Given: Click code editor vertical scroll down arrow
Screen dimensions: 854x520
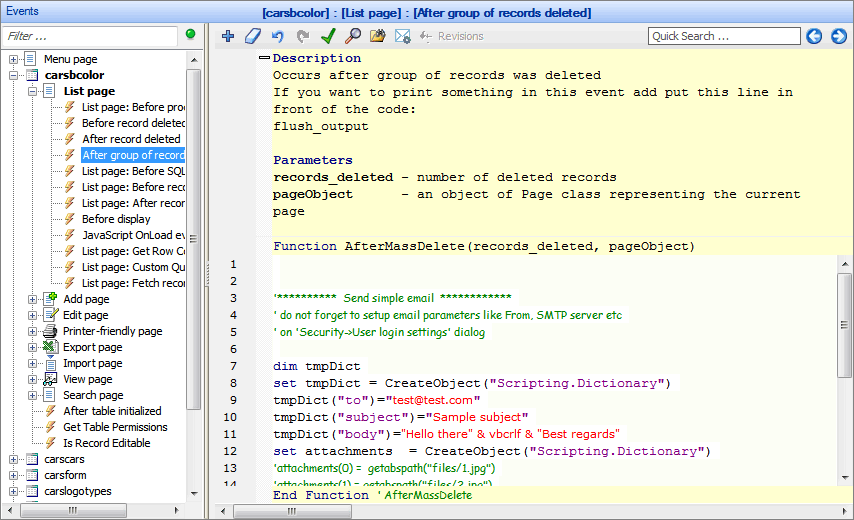Looking at the screenshot, I should [845, 478].
